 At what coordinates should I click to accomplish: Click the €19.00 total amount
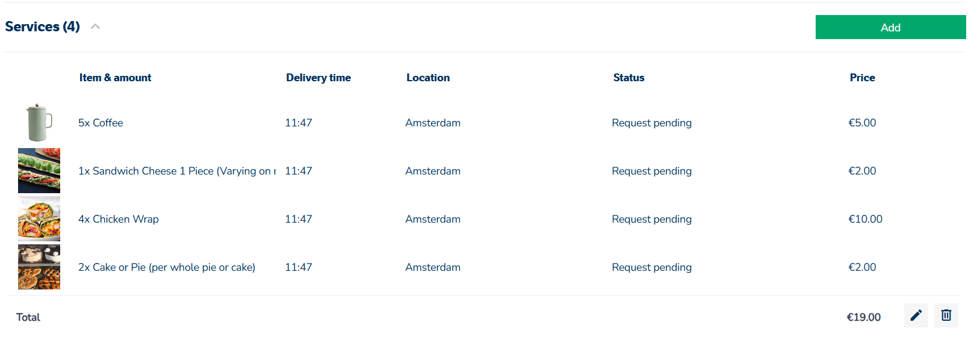[863, 317]
